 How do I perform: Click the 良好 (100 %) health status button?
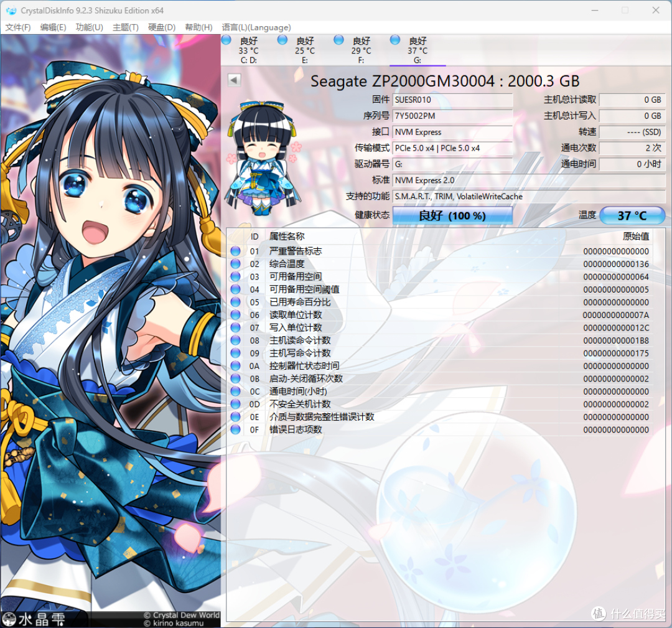[452, 215]
